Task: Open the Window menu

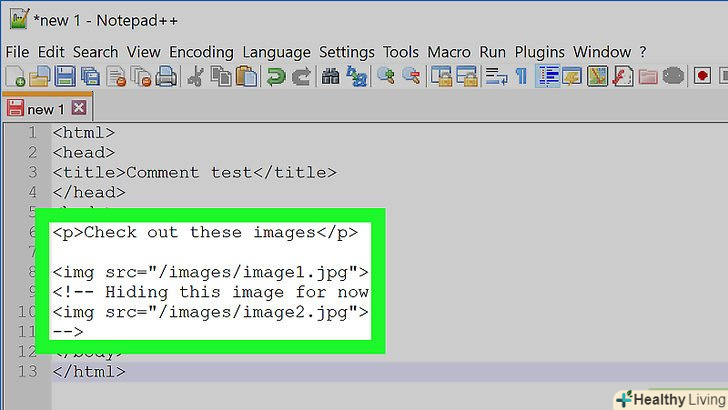Action: tap(602, 52)
